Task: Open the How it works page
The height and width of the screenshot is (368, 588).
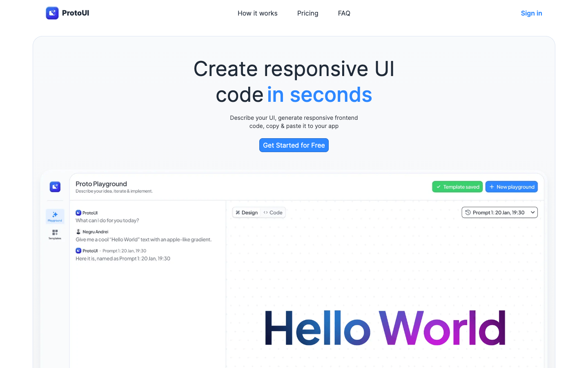Action: click(258, 13)
